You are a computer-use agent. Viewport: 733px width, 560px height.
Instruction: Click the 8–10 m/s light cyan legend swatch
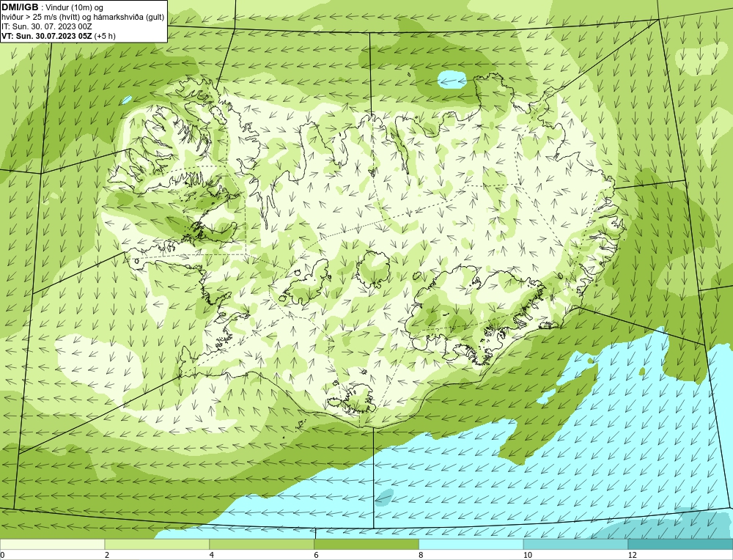(471, 545)
